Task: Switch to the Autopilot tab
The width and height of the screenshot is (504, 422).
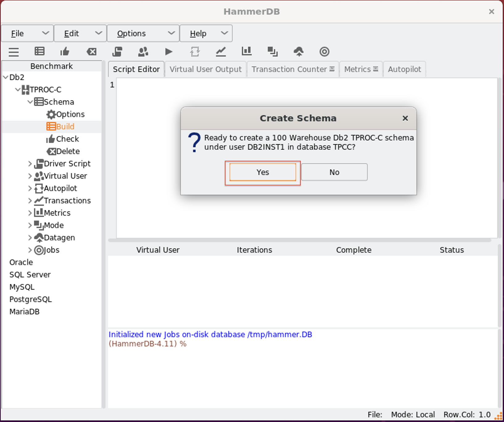Action: (x=404, y=69)
